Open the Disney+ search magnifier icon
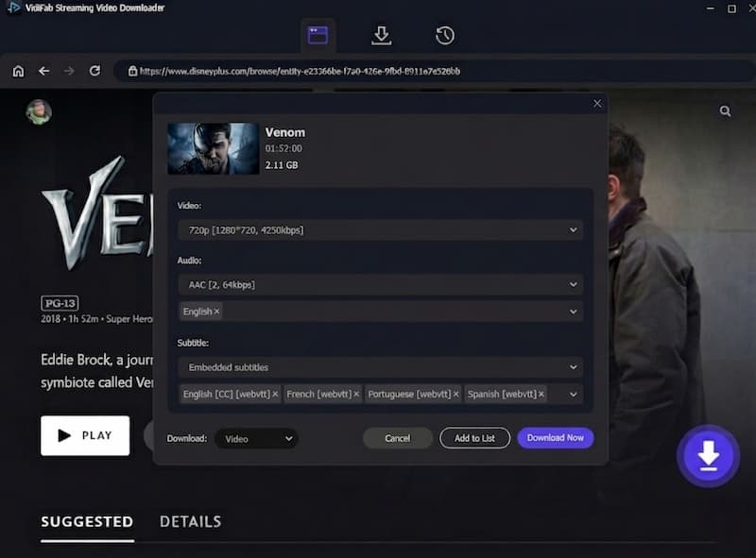The image size is (756, 558). tap(725, 111)
